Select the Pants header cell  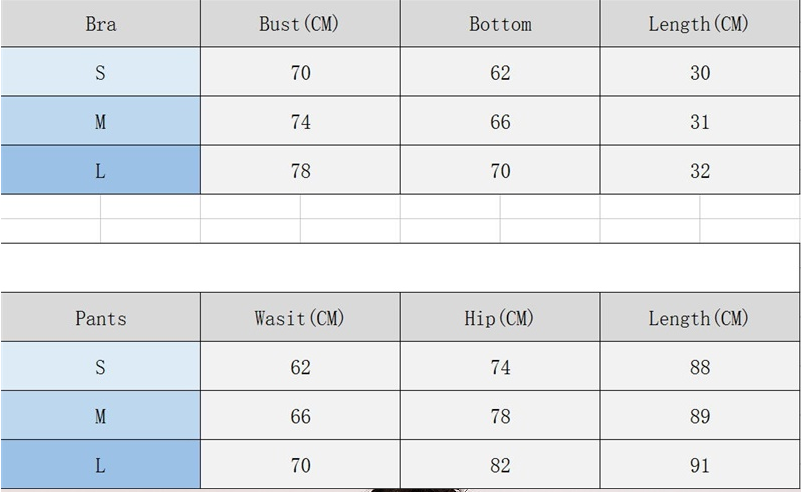point(100,318)
